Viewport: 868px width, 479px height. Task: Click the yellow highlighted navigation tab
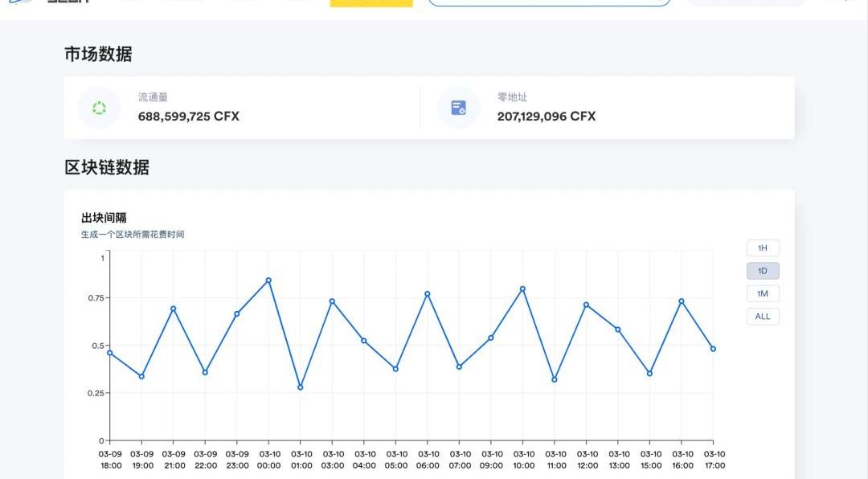pyautogui.click(x=371, y=2)
